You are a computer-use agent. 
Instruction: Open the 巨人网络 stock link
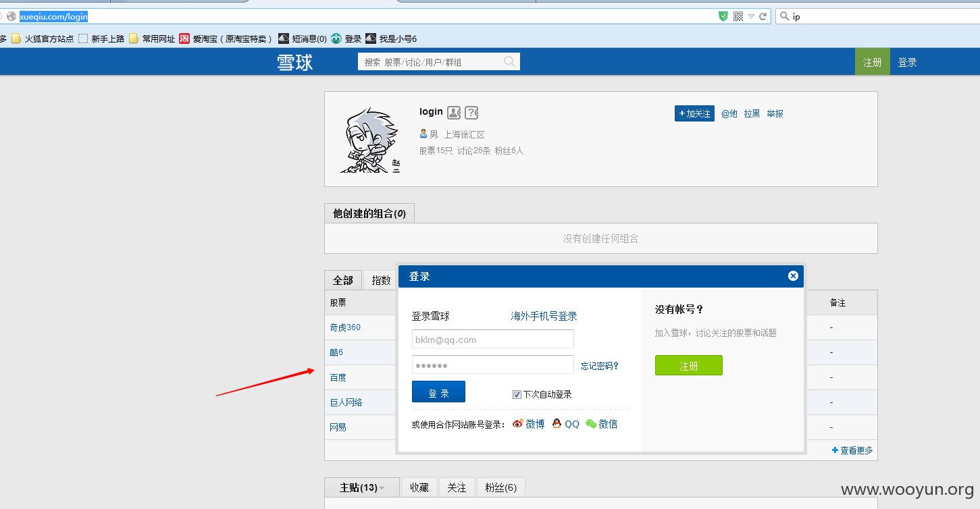point(346,402)
